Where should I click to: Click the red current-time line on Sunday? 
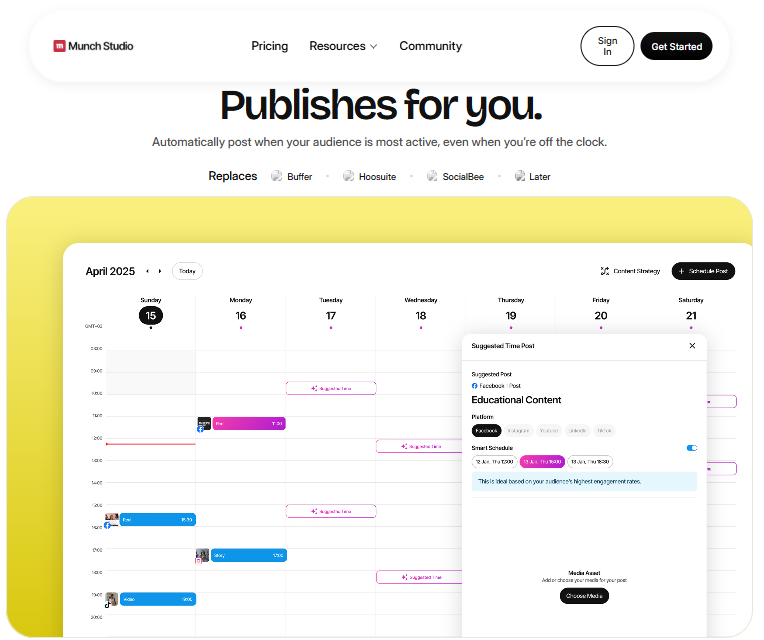point(151,444)
